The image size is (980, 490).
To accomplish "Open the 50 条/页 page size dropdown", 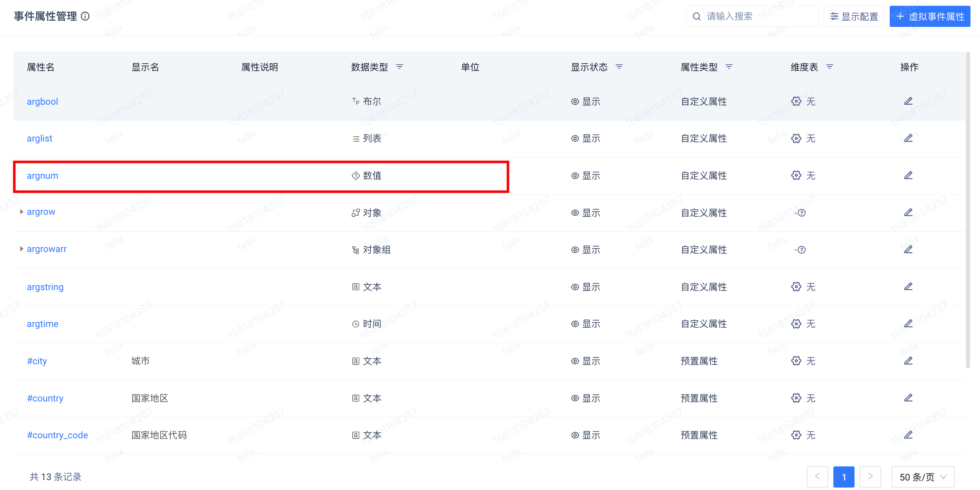I will [923, 477].
